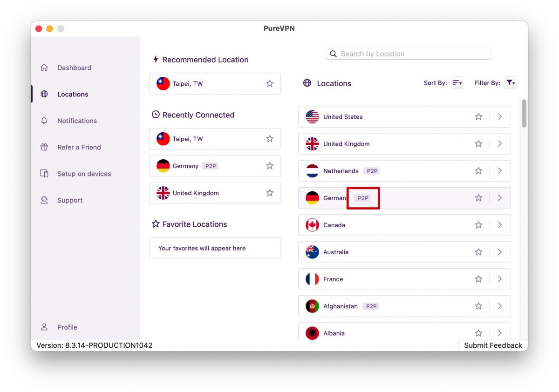This screenshot has width=559, height=392.
Task: Expand United Kingdom locations chevron
Action: [500, 144]
